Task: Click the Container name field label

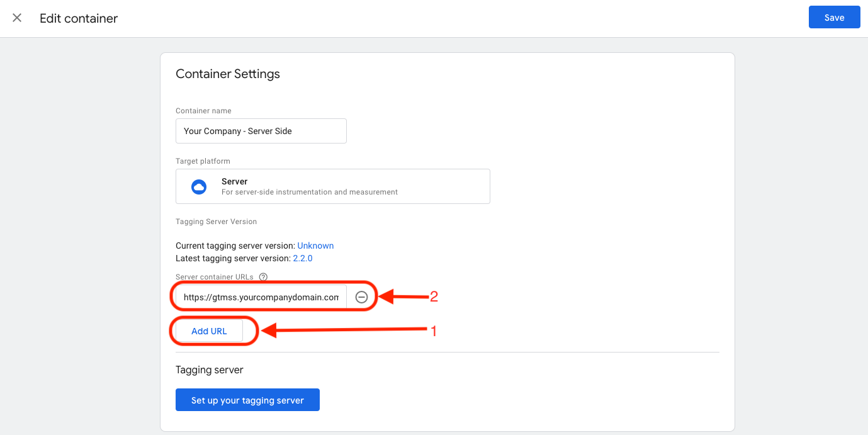Action: (x=203, y=111)
